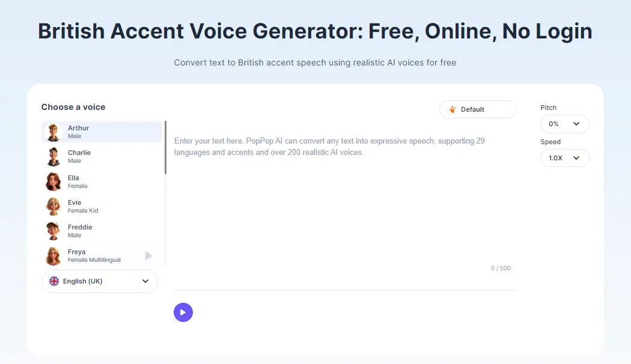Click the UK flag icon
631x364 pixels.
tap(54, 281)
